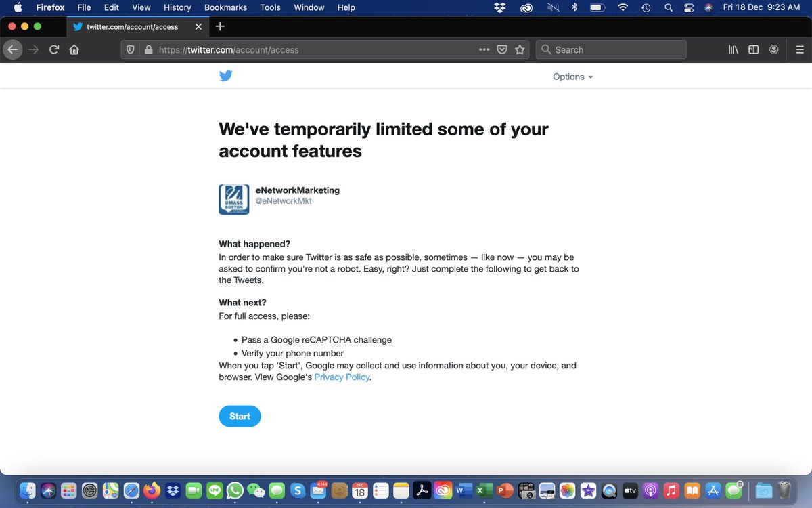Viewport: 812px width, 508px height.
Task: Open a new tab with plus
Action: click(220, 26)
